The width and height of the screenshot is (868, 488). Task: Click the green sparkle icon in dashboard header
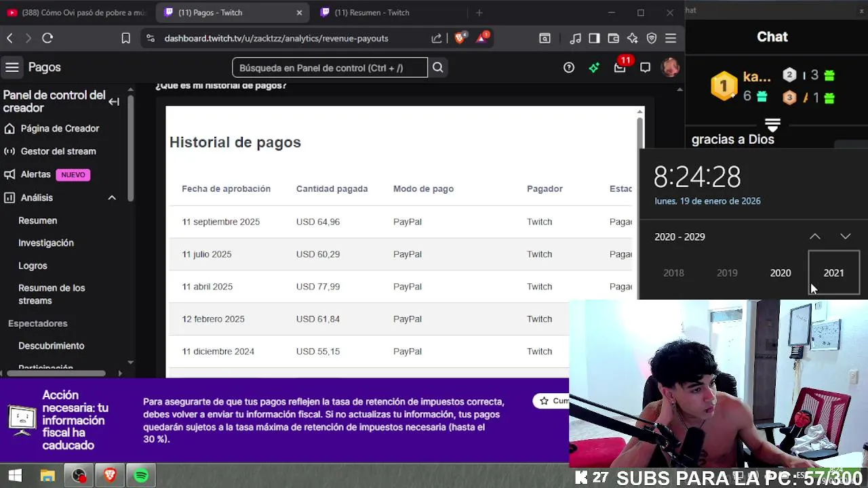tap(594, 67)
